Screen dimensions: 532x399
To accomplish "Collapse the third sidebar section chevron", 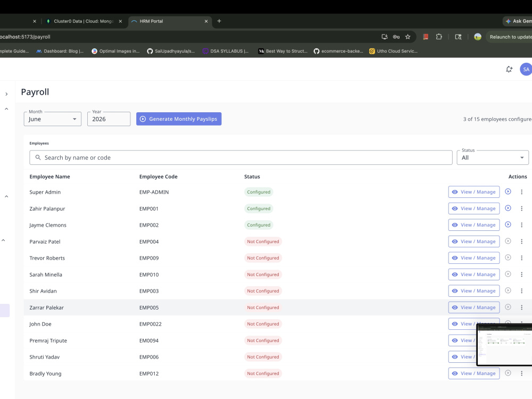I will (x=3, y=240).
